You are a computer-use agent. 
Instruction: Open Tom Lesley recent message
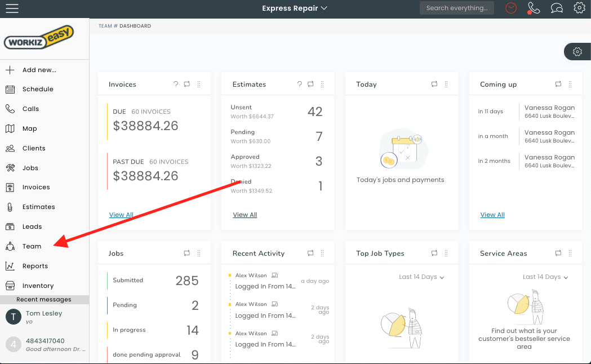pos(44,317)
